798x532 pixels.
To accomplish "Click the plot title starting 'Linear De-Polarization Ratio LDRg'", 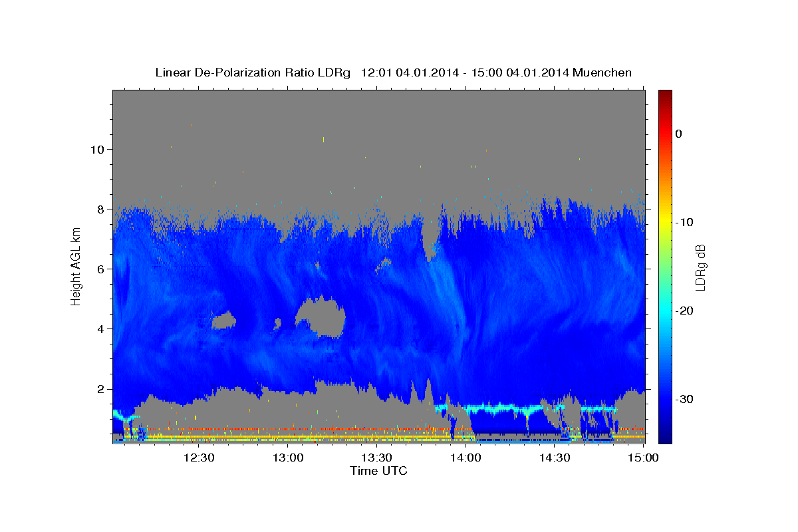I will pyautogui.click(x=393, y=72).
